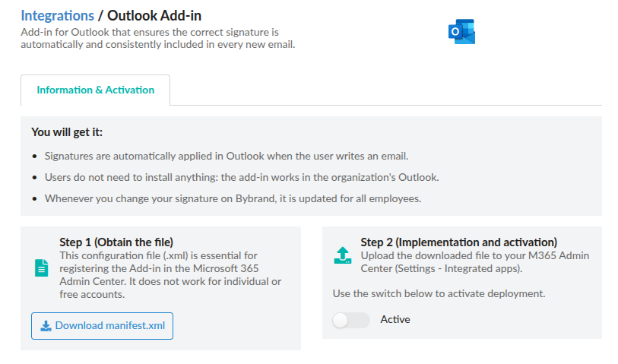Click the 'Use the switch below' instruction text

pyautogui.click(x=439, y=293)
